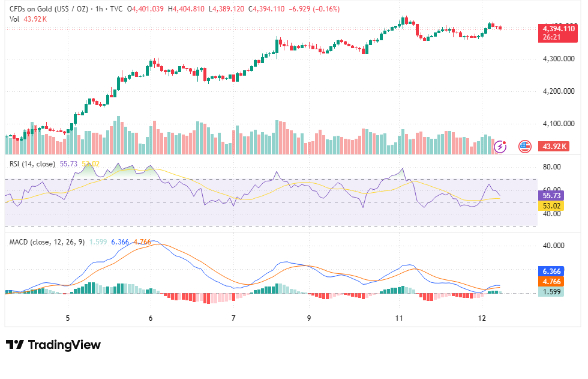Open the TradingView logo link
Viewport: 588px width, 379px height.
[x=53, y=345]
